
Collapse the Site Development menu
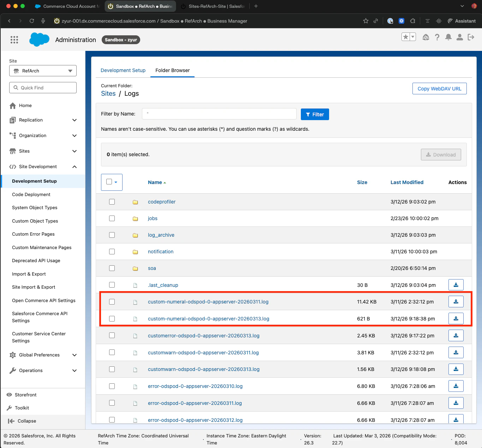click(75, 167)
